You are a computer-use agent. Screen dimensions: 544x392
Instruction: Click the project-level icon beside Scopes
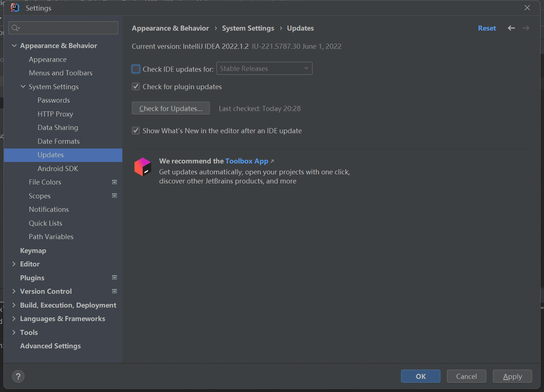[x=114, y=195]
